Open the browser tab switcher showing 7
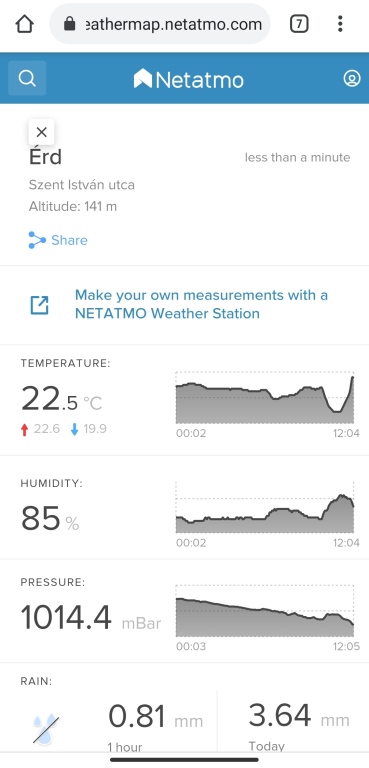369x768 pixels. [299, 24]
